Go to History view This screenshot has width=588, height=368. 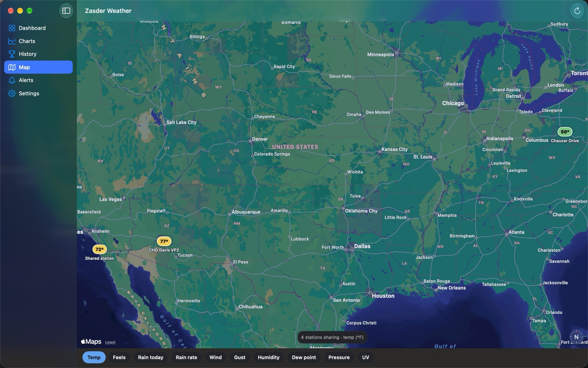click(38, 54)
